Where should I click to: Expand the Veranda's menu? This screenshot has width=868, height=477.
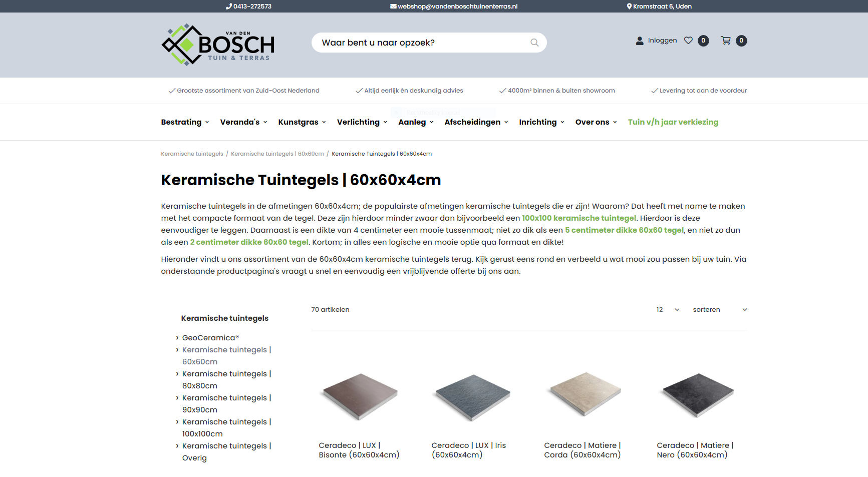tap(243, 122)
